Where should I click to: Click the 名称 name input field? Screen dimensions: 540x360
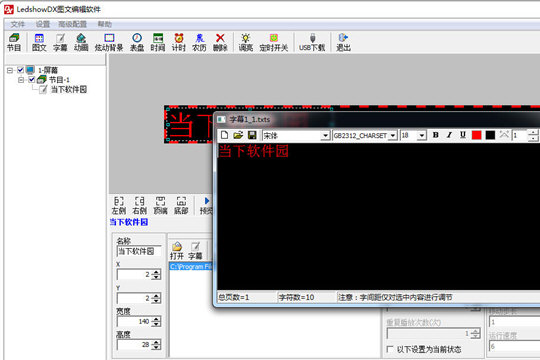coord(139,251)
